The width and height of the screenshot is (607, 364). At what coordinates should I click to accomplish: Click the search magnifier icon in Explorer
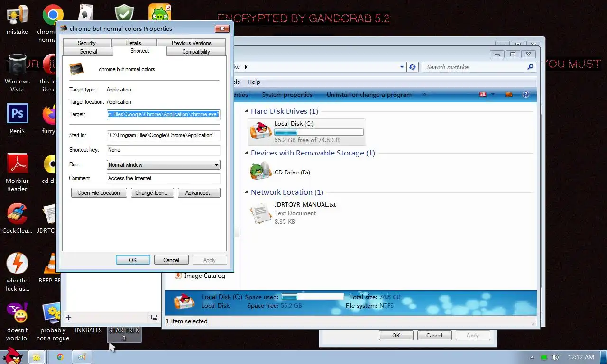coord(530,67)
